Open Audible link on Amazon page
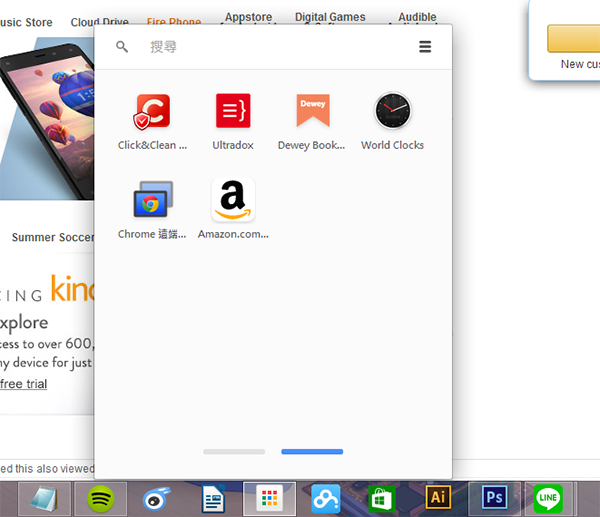 (x=417, y=18)
